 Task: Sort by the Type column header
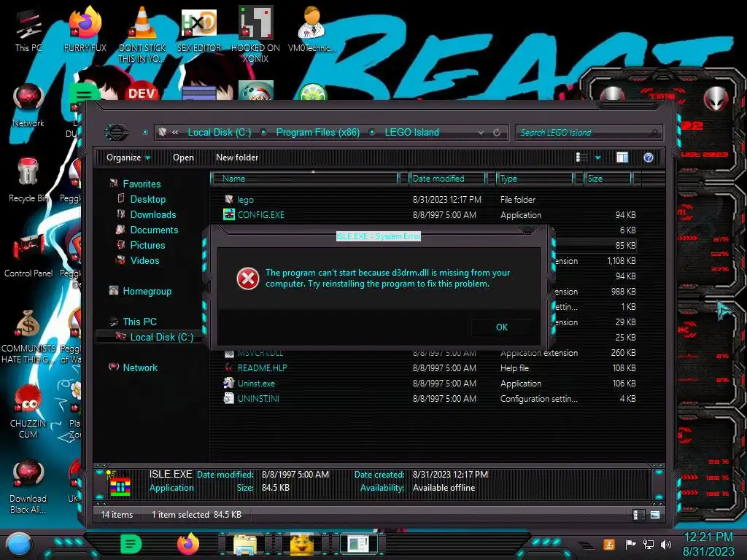[x=535, y=179]
